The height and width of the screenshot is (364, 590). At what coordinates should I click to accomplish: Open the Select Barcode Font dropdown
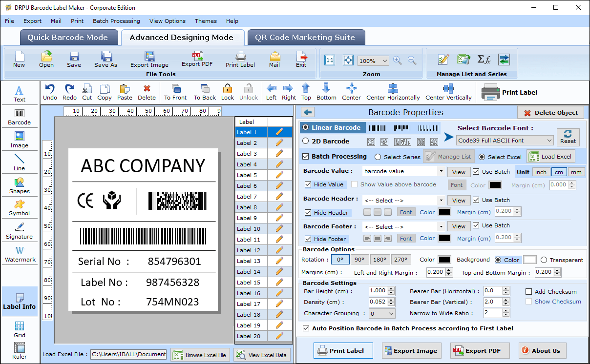pyautogui.click(x=505, y=141)
